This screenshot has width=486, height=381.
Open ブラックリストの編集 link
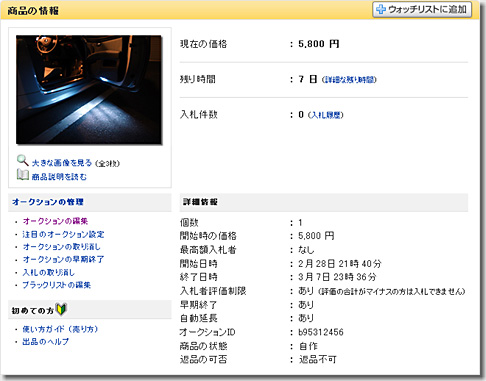click(x=57, y=285)
